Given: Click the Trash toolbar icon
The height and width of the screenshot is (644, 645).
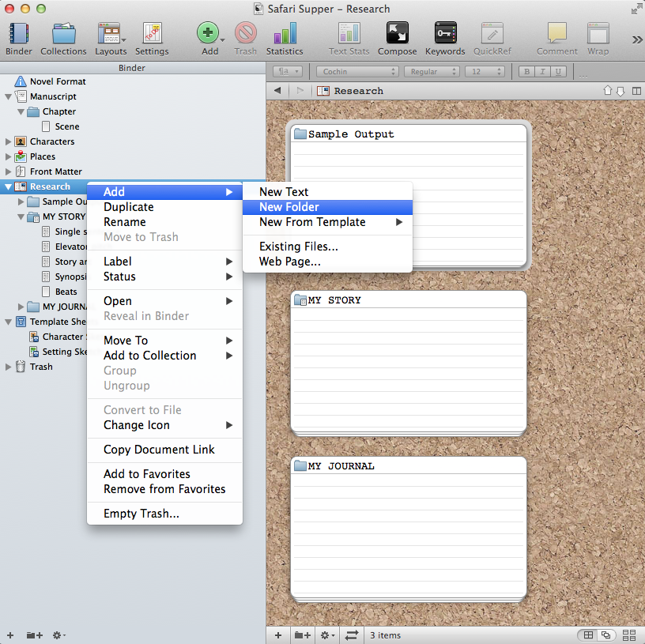Looking at the screenshot, I should coord(246,33).
